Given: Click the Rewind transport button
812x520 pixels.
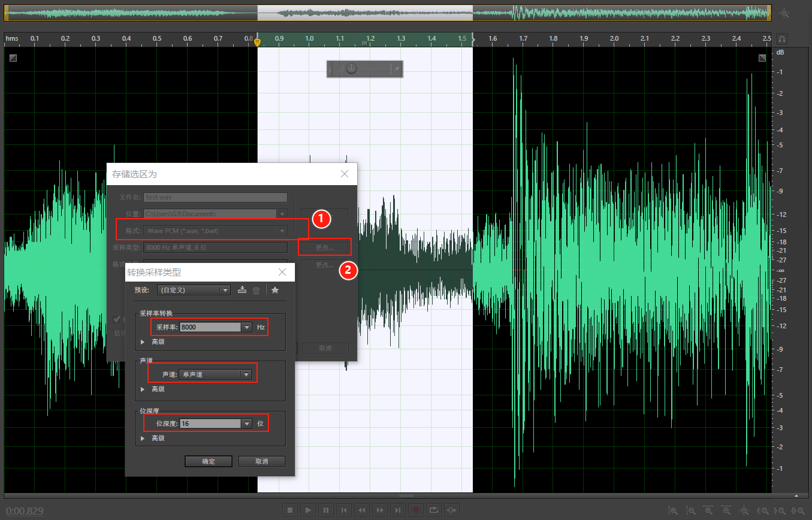Looking at the screenshot, I should click(x=362, y=510).
